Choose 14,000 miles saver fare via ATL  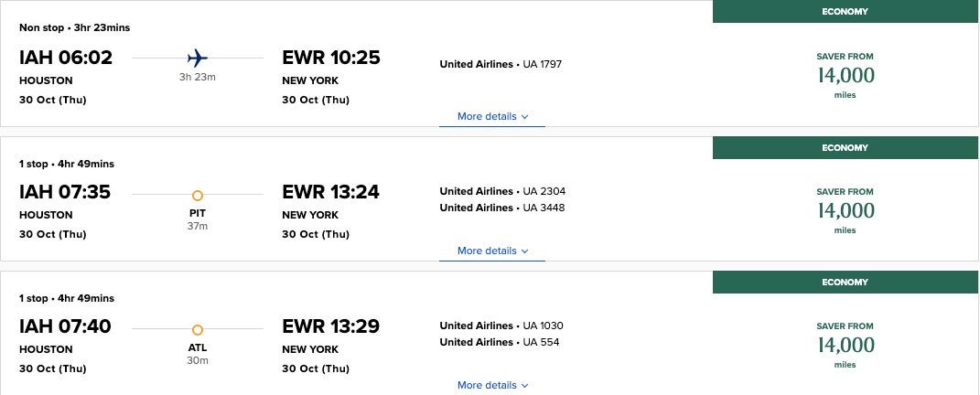point(845,345)
